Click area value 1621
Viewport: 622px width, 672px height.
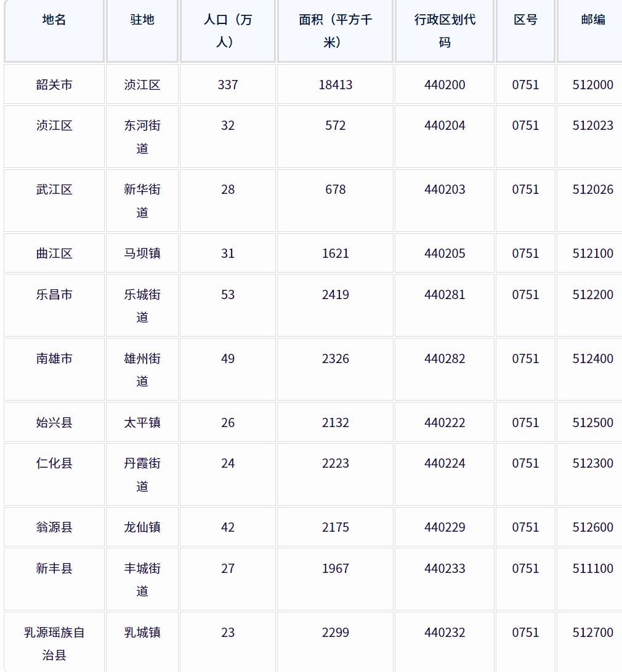[336, 254]
